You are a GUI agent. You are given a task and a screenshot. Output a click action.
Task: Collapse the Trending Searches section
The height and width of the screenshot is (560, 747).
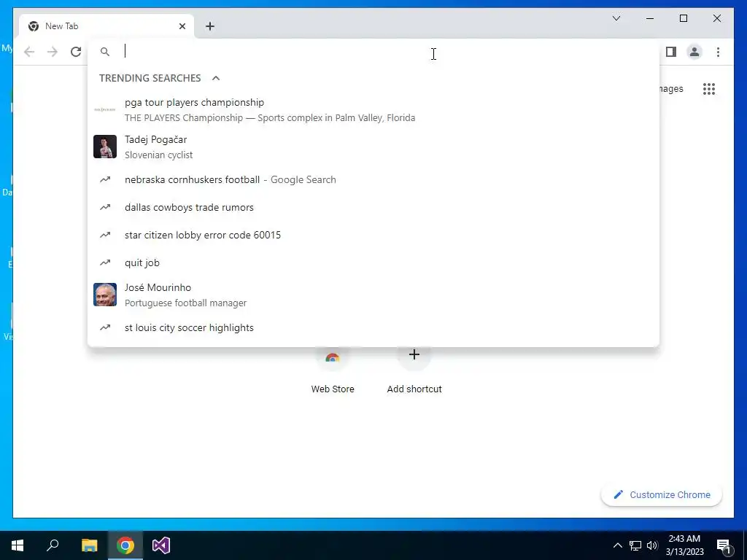(216, 78)
